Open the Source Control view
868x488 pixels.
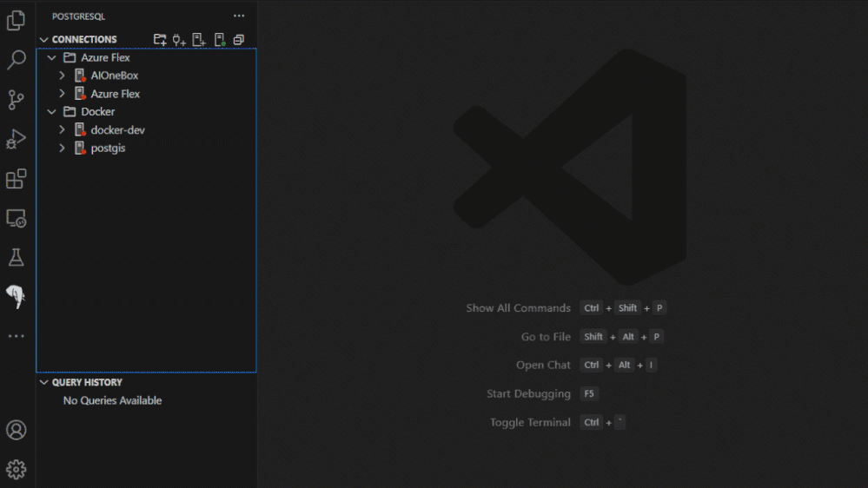tap(16, 100)
